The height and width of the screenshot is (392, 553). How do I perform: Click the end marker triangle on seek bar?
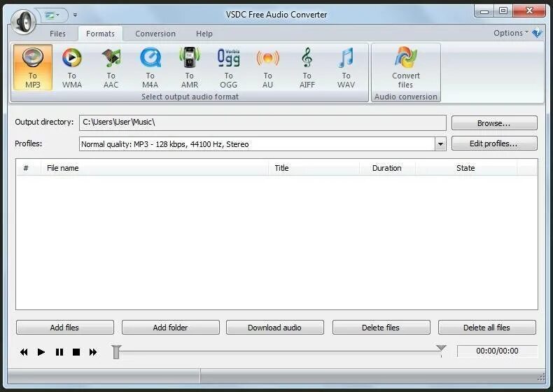(441, 348)
